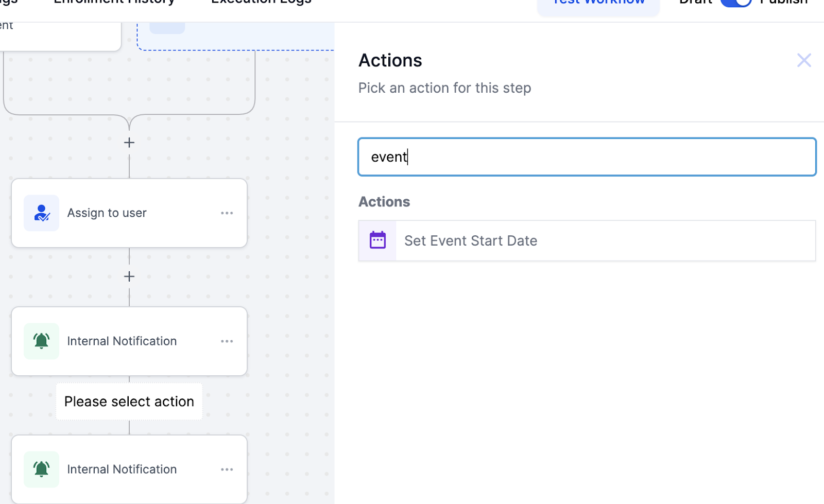Open three-dot menu of first Internal Notification

227,341
